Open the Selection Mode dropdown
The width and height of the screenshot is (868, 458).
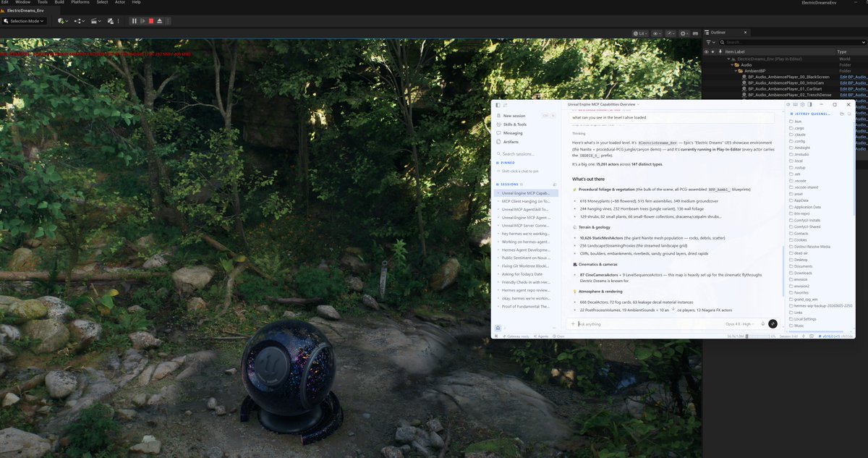[24, 21]
